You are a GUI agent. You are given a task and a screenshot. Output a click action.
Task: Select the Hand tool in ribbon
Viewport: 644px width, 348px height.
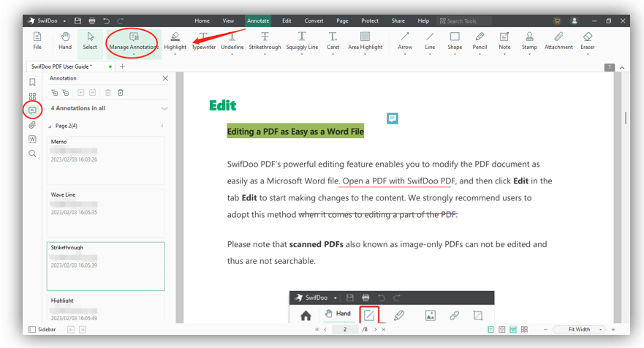click(65, 41)
